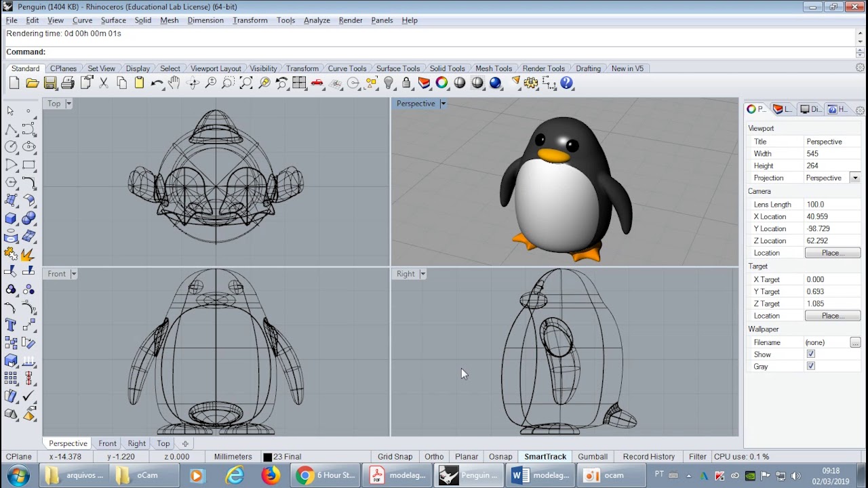
Task: Click the Four Viewports layout icon
Action: point(299,83)
